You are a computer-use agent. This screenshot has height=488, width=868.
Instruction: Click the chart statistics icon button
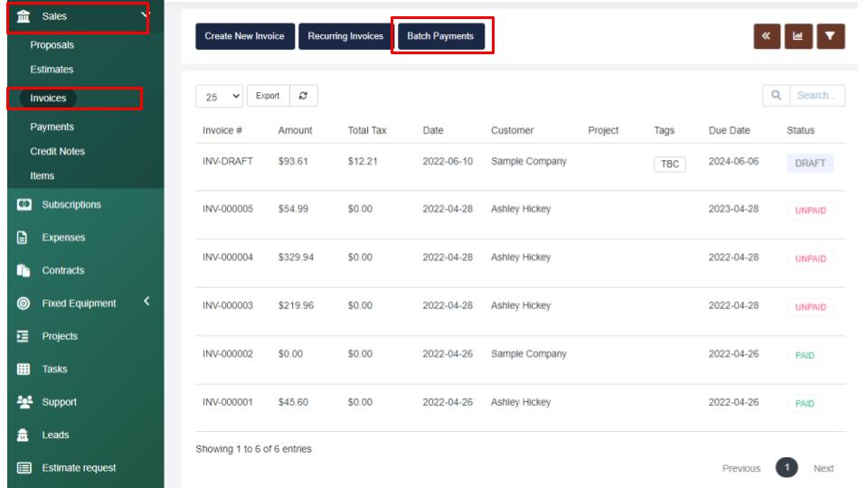click(x=798, y=36)
